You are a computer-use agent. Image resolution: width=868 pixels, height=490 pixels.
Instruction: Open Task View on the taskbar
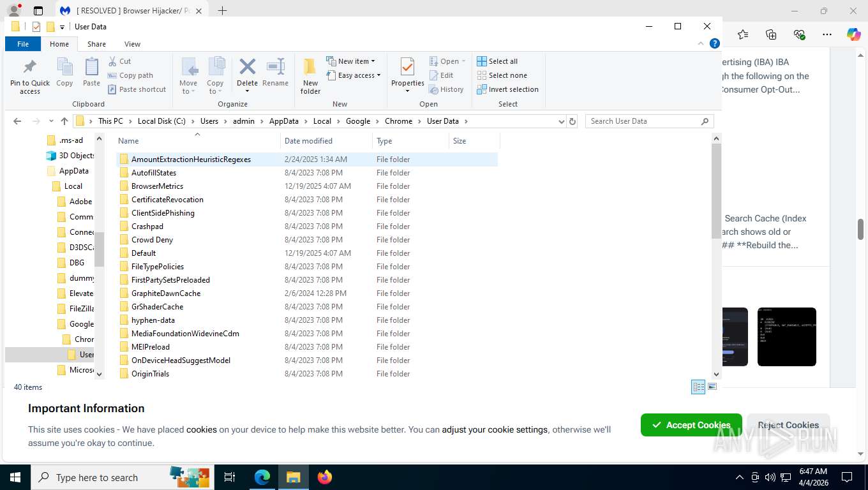(230, 477)
